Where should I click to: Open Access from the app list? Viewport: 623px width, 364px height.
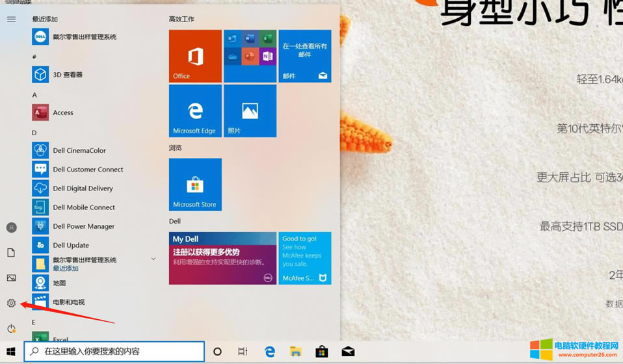62,112
